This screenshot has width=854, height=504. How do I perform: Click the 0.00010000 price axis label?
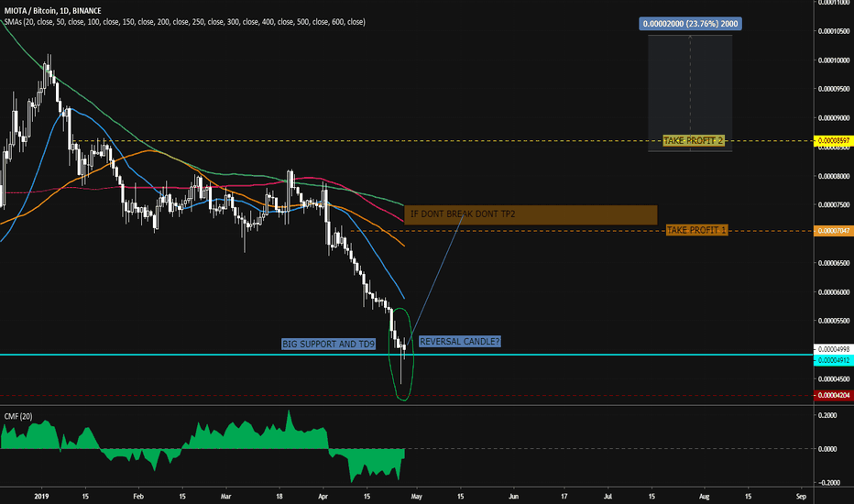tap(833, 60)
